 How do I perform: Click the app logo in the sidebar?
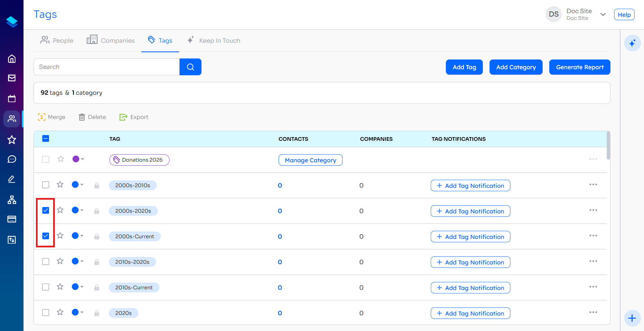coord(12,22)
